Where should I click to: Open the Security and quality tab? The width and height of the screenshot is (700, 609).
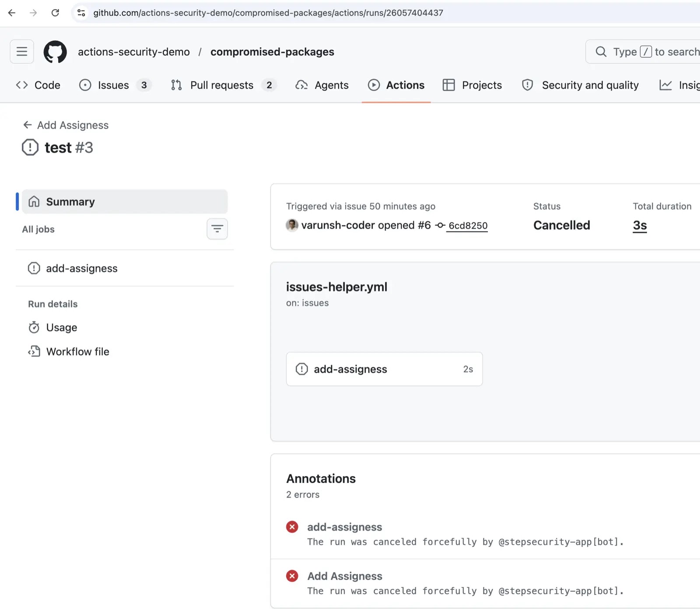[580, 85]
